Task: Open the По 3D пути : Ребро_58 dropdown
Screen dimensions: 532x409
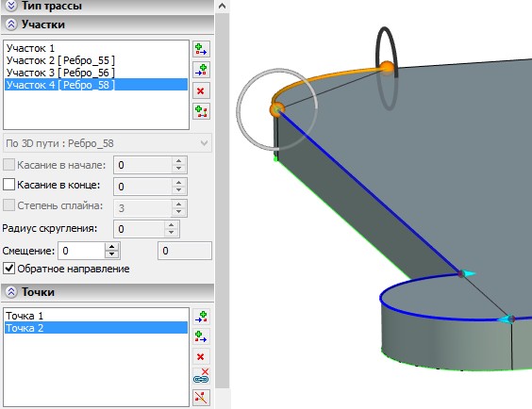Action: [x=108, y=143]
